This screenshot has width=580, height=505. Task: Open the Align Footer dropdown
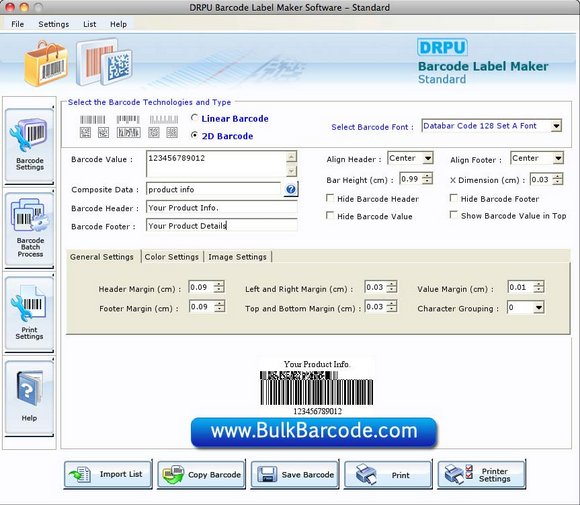click(558, 158)
